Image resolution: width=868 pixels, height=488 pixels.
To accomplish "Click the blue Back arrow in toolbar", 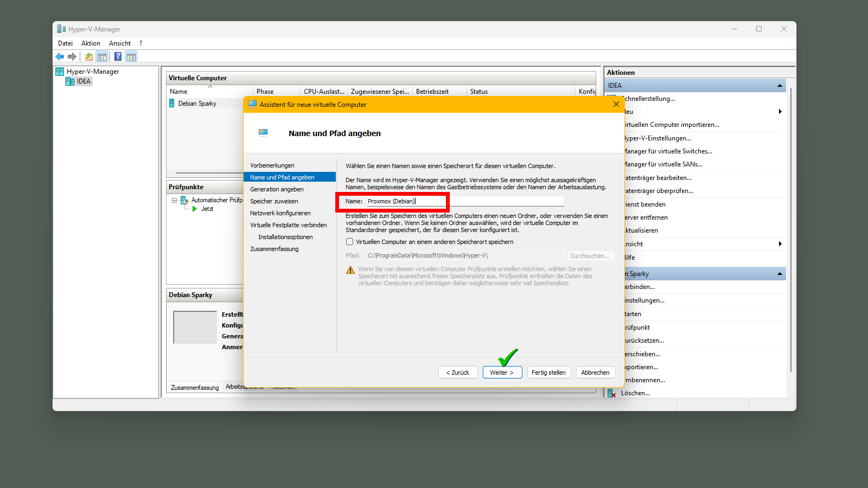I will pos(60,56).
